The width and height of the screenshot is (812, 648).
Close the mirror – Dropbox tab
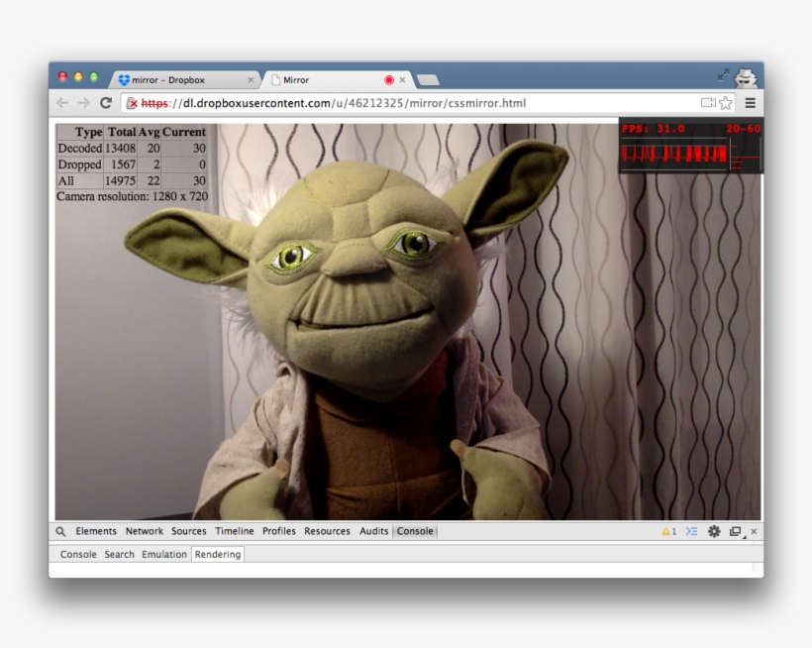(x=251, y=80)
